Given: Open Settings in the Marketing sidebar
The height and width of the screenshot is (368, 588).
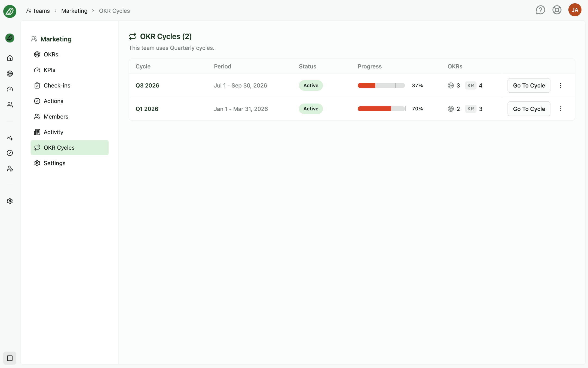Looking at the screenshot, I should 69,163.
